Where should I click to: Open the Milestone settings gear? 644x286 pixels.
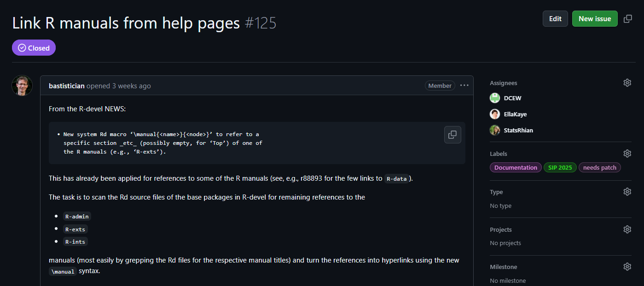[627, 266]
